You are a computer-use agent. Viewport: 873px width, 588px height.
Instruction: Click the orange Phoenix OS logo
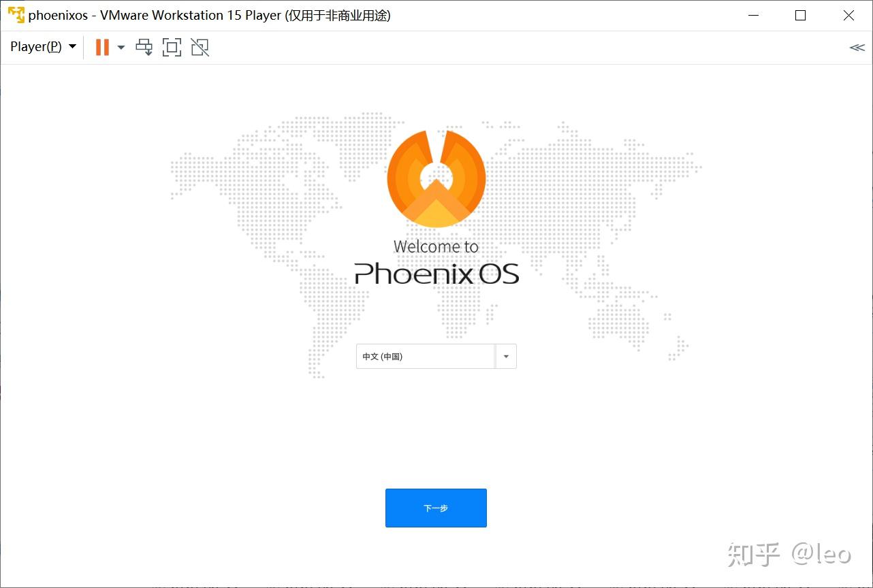tap(436, 178)
